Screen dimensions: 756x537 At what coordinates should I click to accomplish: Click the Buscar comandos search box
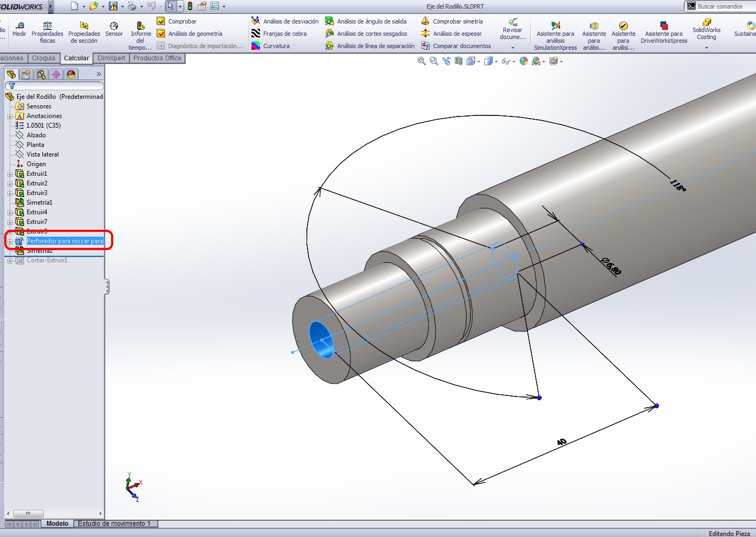pos(720,6)
